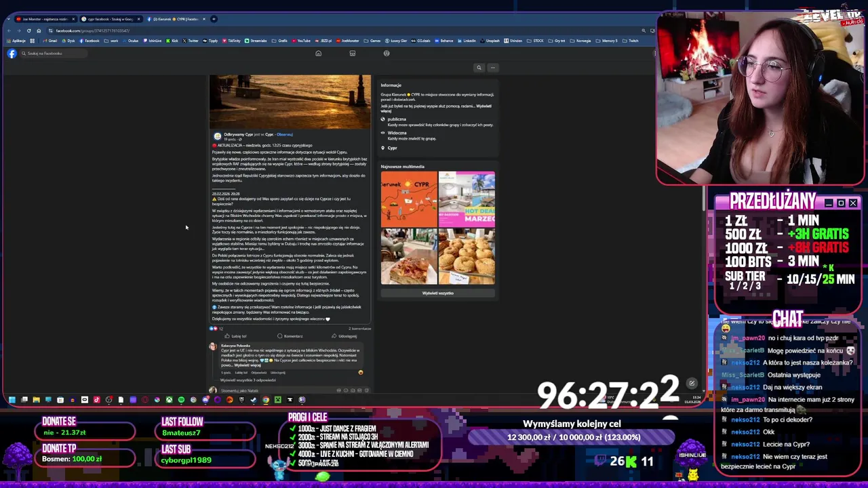Viewport: 868px width, 488px height.
Task: Open the YouTube bookmark
Action: tap(300, 41)
